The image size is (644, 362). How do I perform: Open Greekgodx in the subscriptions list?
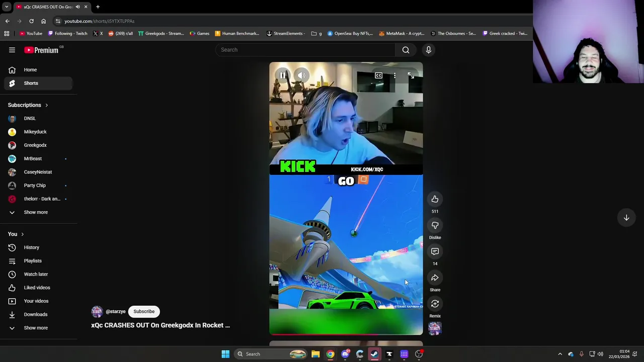point(39,145)
